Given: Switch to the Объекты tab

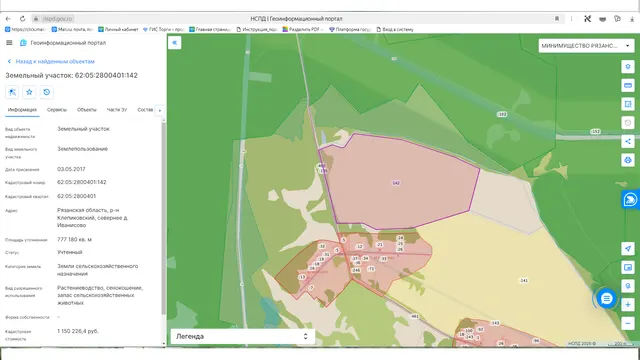Looking at the screenshot, I should (87, 110).
